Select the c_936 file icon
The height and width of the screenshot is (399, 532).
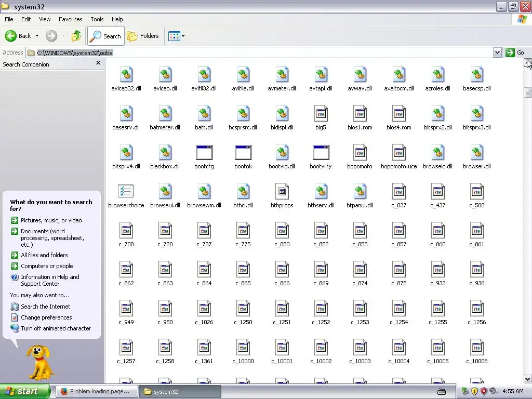click(x=477, y=270)
